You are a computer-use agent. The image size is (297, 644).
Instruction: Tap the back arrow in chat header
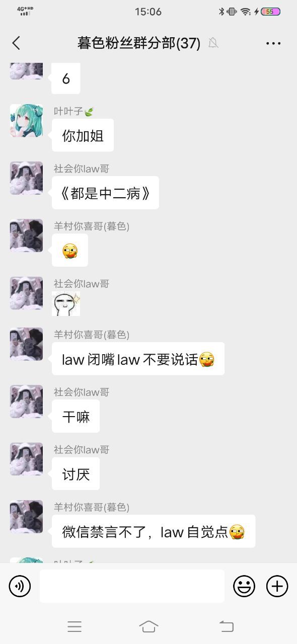pos(16,43)
